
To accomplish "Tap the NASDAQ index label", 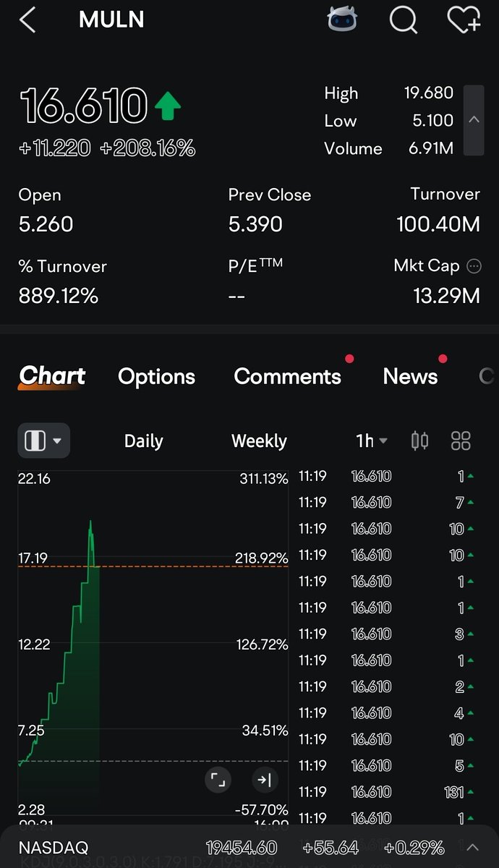I will pos(54,848).
